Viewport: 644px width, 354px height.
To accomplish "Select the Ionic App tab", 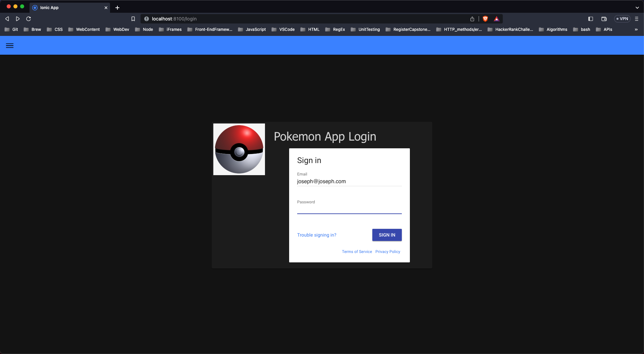I will coord(70,8).
